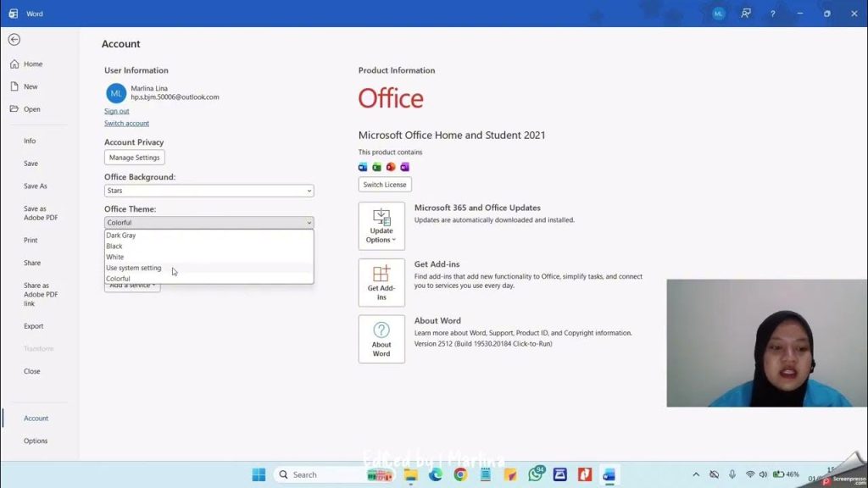Select Colorful option in theme list
The image size is (868, 488).
click(x=209, y=279)
